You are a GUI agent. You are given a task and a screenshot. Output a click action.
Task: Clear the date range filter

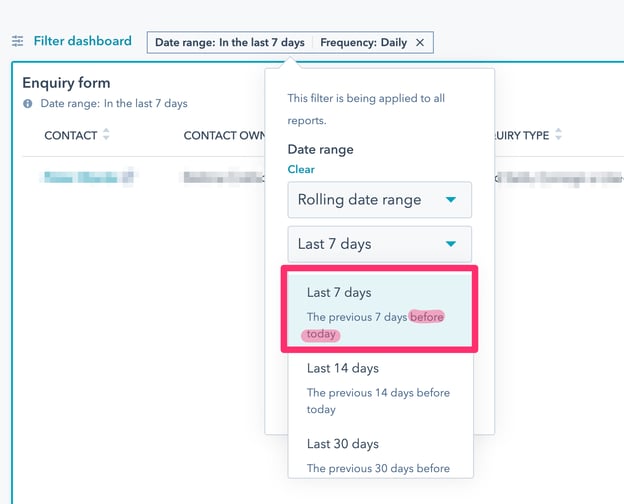[x=301, y=170]
